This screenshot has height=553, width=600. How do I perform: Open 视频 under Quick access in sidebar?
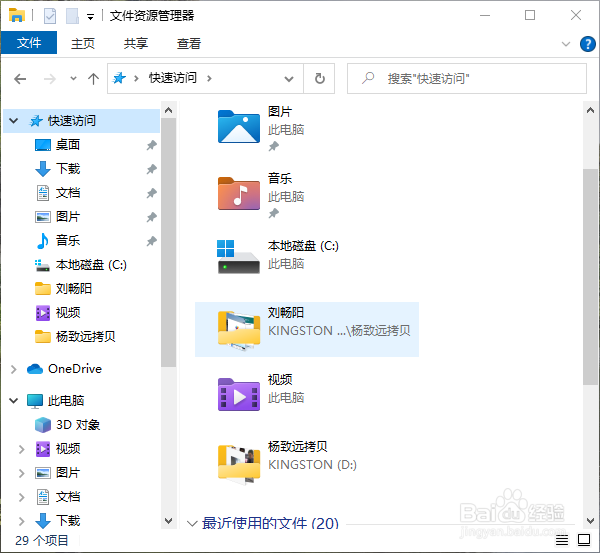(x=68, y=313)
